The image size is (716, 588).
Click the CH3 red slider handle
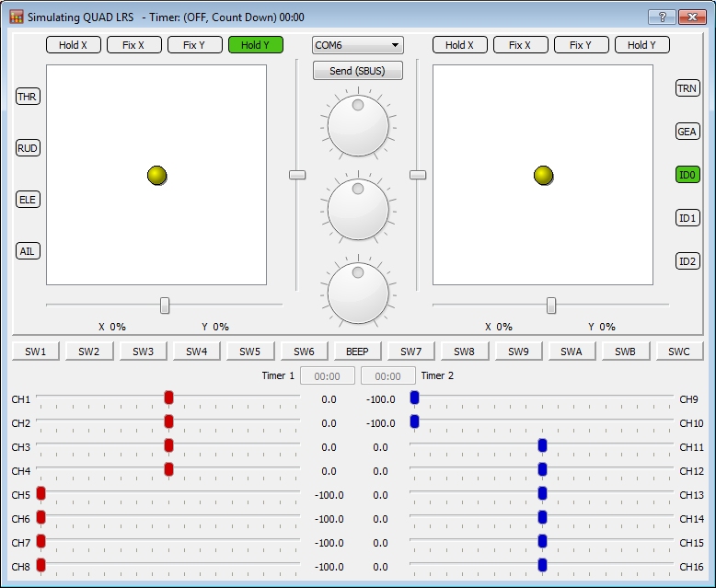pyautogui.click(x=168, y=445)
